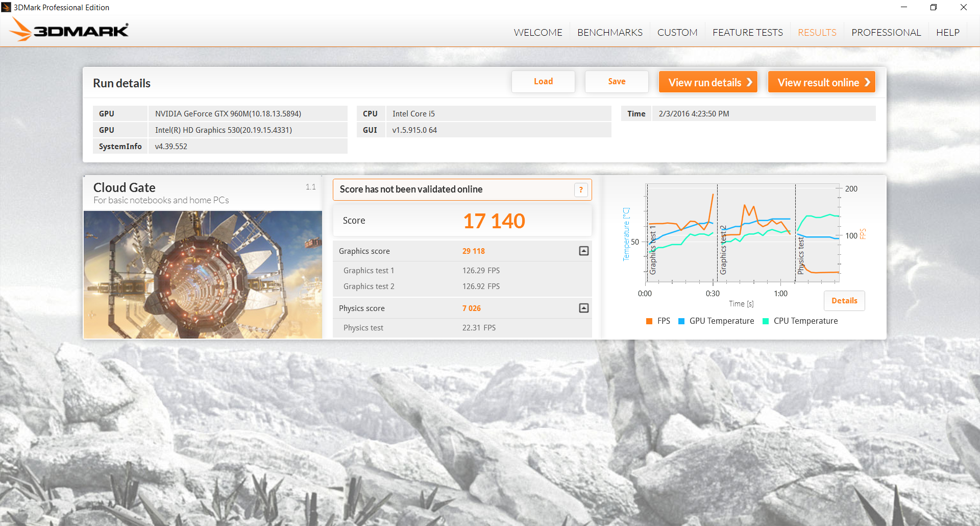Collapse the Graphics score section
Viewport: 980px width, 526px height.
[x=584, y=251]
